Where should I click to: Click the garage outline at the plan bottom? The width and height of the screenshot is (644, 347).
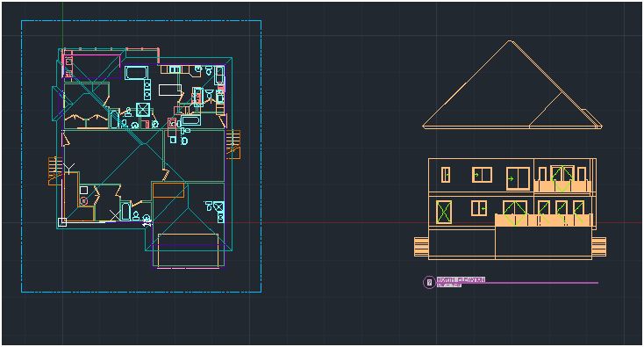[x=189, y=250]
